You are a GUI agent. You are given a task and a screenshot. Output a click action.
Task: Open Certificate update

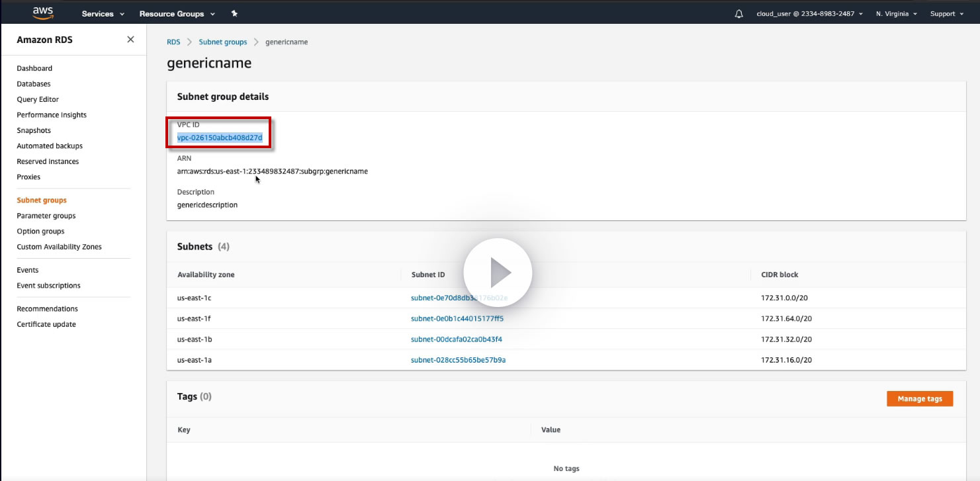(x=46, y=324)
